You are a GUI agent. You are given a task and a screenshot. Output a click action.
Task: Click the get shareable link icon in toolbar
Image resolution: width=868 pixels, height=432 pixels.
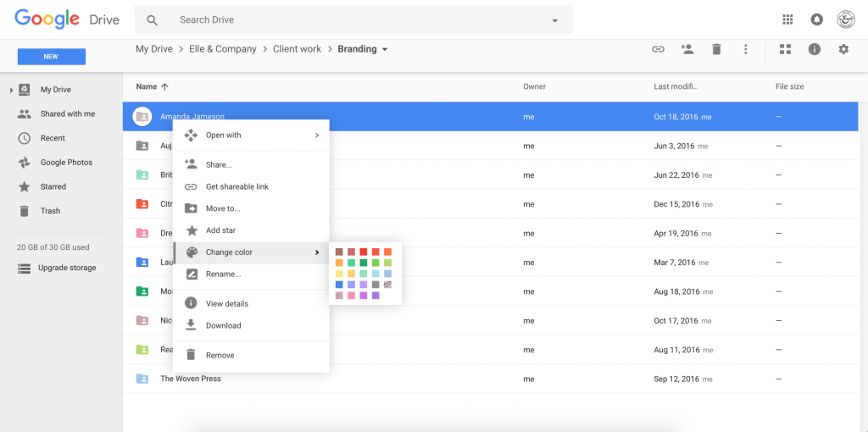(658, 49)
